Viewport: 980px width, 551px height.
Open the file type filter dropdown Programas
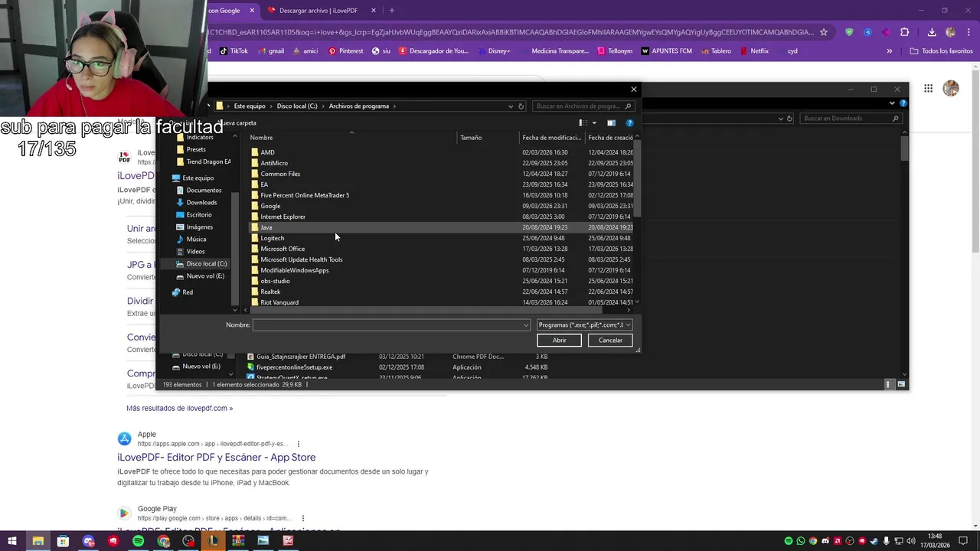pyautogui.click(x=585, y=324)
